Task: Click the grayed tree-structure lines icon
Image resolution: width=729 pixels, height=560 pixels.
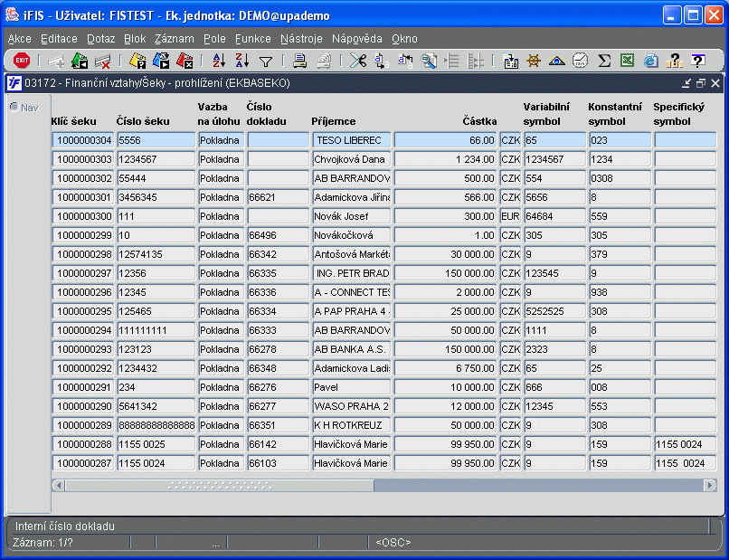Action: pos(475,61)
